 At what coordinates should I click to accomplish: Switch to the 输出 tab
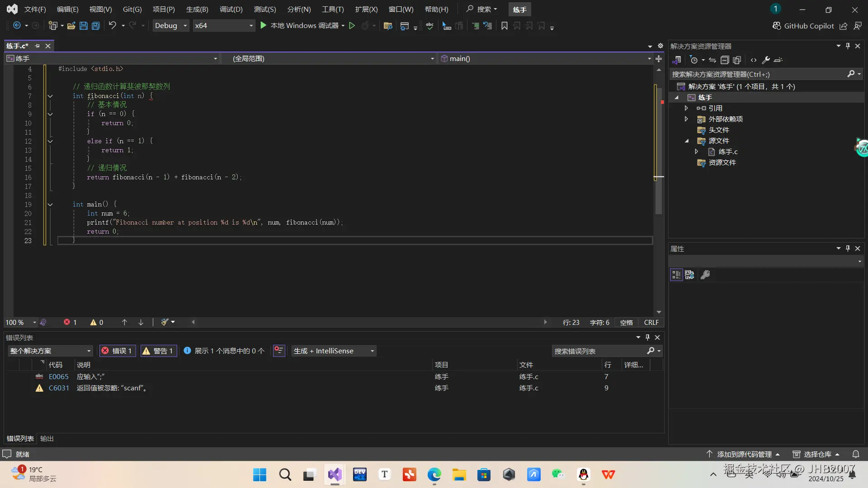(x=47, y=439)
